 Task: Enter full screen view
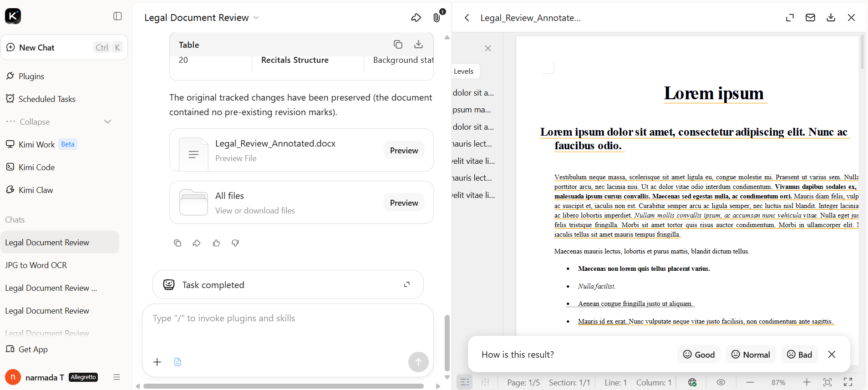[848, 382]
